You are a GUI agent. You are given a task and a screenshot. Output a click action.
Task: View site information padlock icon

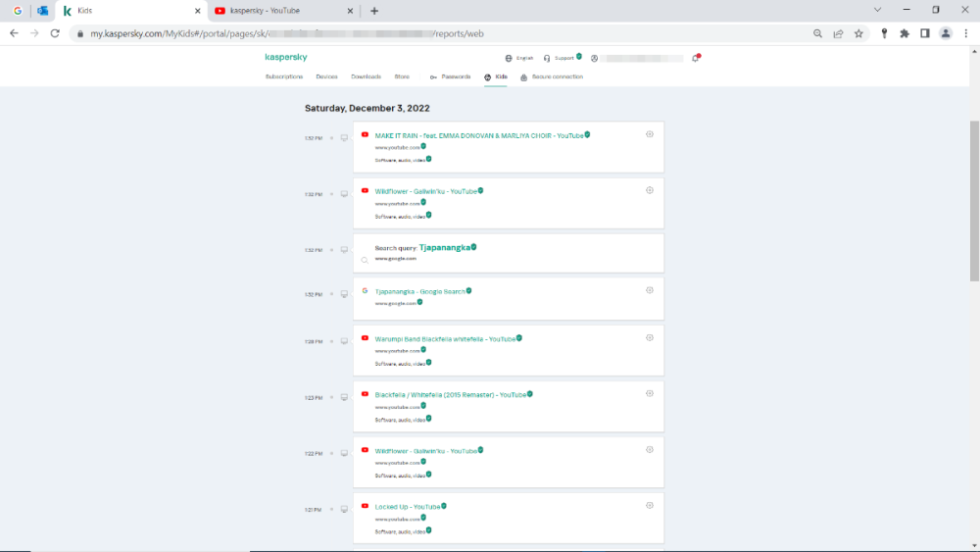coord(80,33)
